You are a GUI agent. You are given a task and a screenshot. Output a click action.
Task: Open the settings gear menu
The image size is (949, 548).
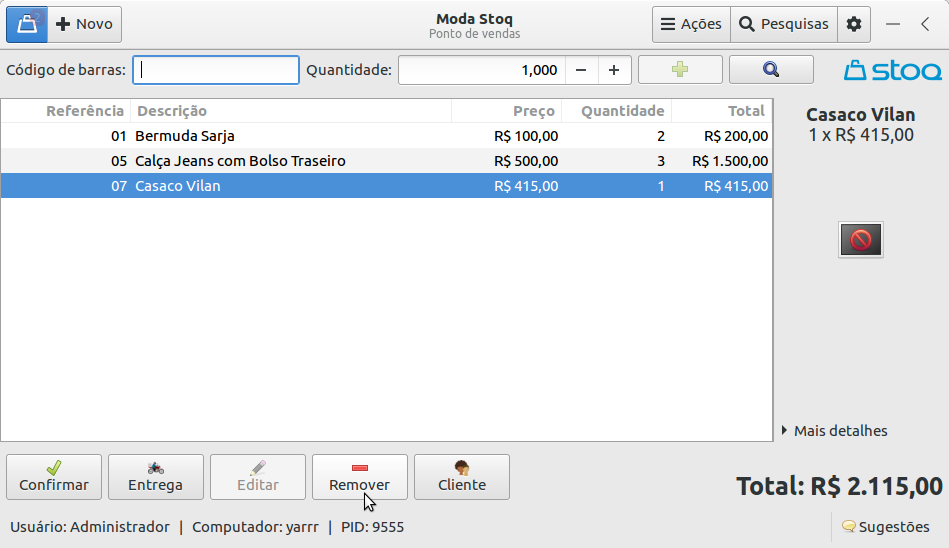[854, 24]
